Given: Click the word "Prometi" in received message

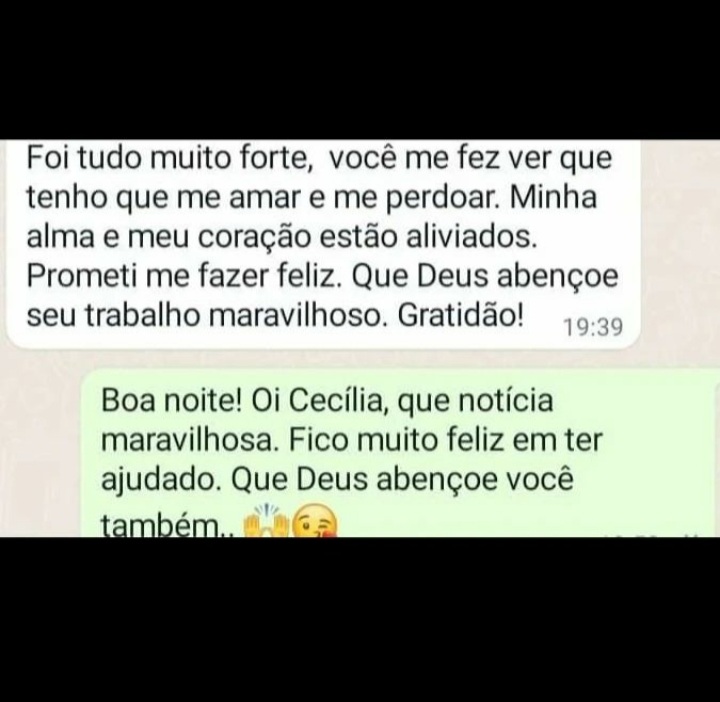Looking at the screenshot, I should [x=83, y=276].
